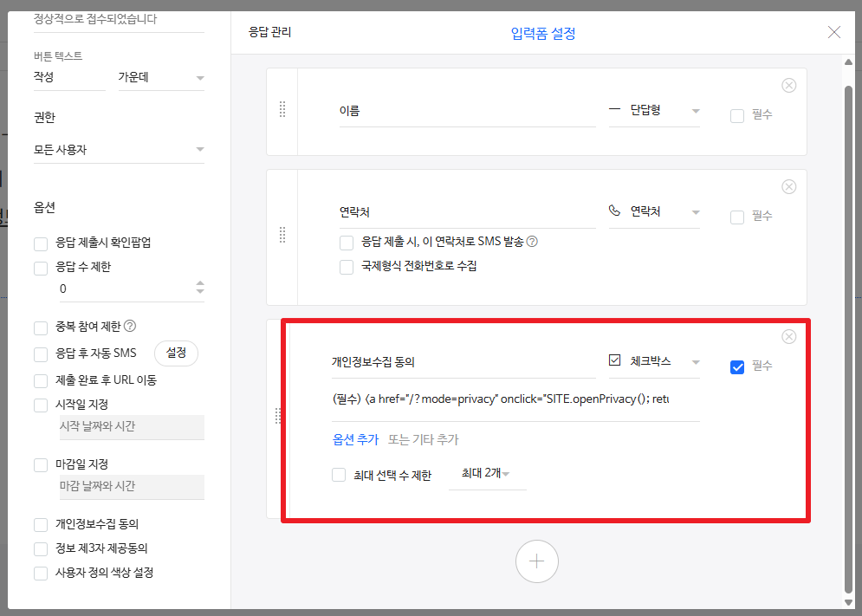Open the 체크박스 field type dropdown
The image size is (862, 616).
(x=654, y=362)
